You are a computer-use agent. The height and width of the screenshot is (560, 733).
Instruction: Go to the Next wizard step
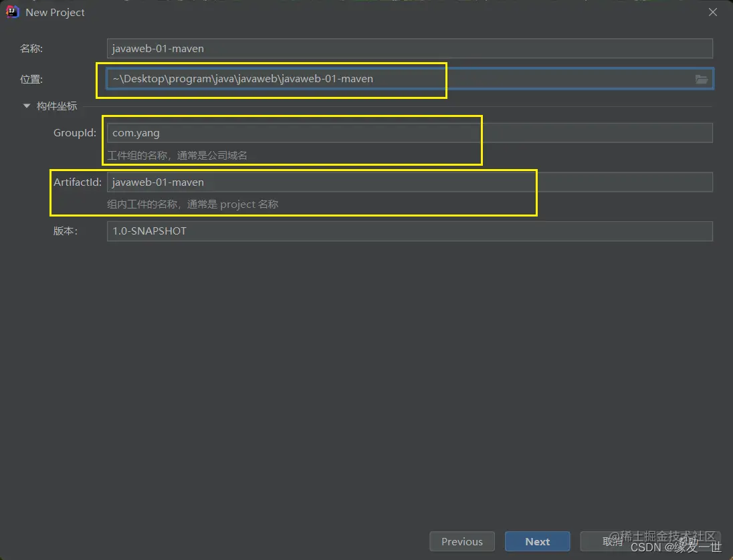click(537, 541)
